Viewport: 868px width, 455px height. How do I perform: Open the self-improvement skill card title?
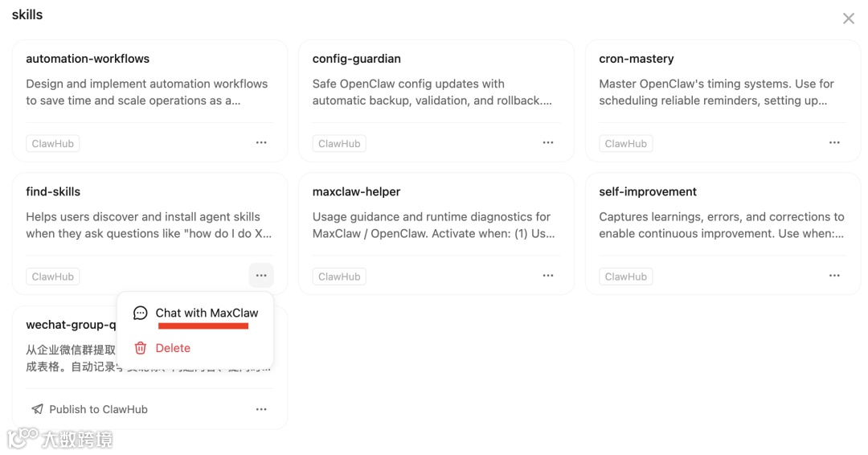point(648,191)
